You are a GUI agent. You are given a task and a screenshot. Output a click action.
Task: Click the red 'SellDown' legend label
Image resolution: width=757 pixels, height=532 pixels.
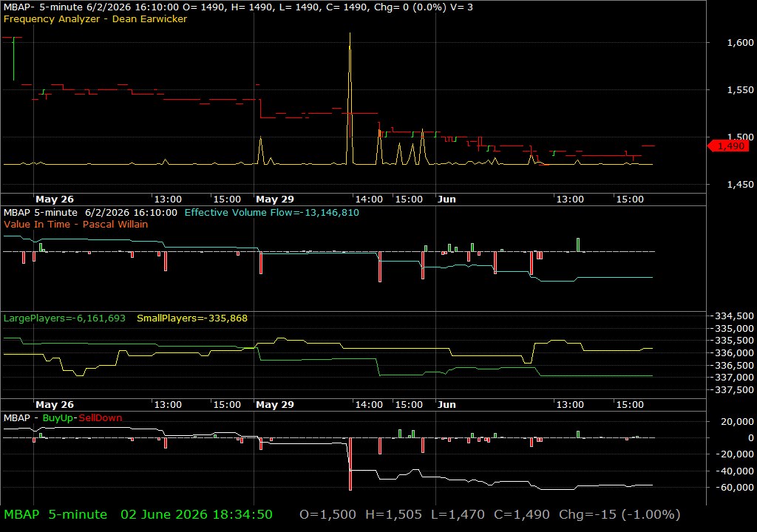(x=101, y=417)
